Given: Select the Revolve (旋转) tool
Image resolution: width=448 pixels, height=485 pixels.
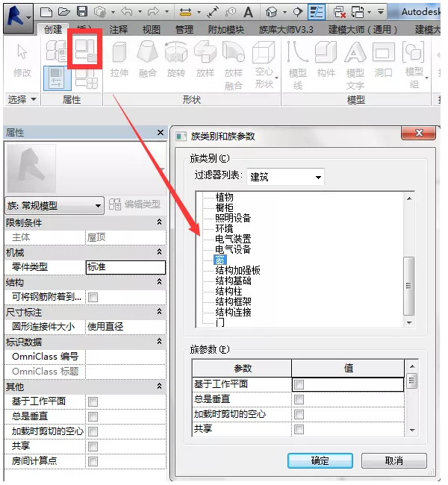Looking at the screenshot, I should (x=176, y=60).
